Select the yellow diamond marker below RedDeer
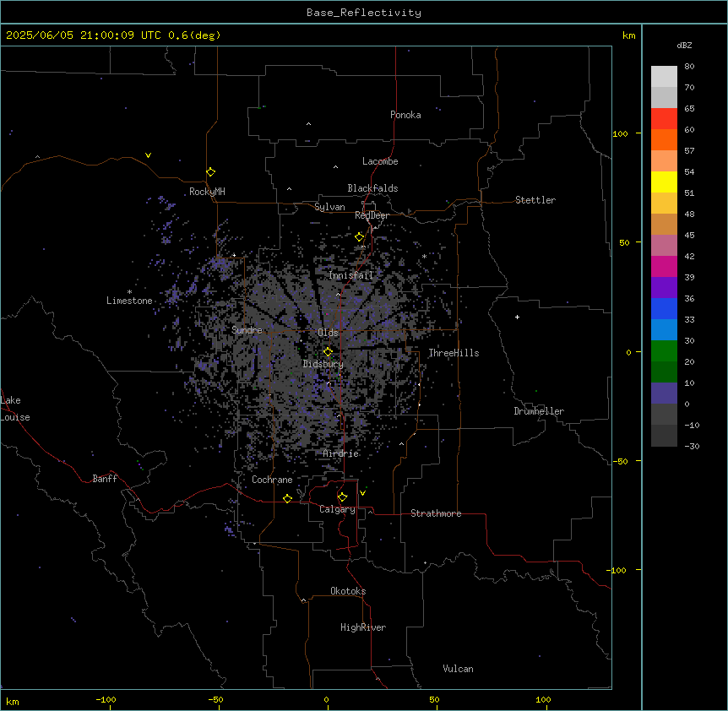This screenshot has height=711, width=728. click(x=360, y=237)
